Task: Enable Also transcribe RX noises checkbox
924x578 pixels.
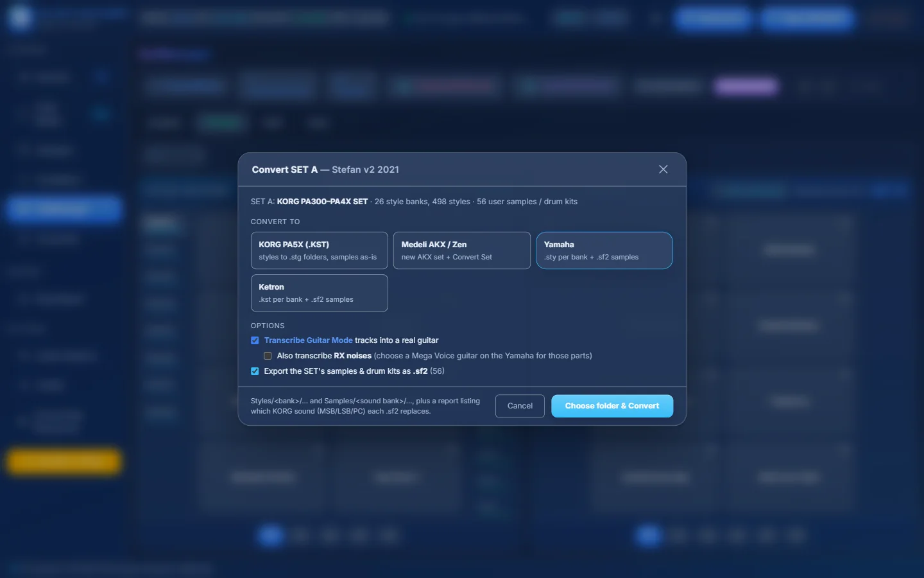Action: coord(268,356)
